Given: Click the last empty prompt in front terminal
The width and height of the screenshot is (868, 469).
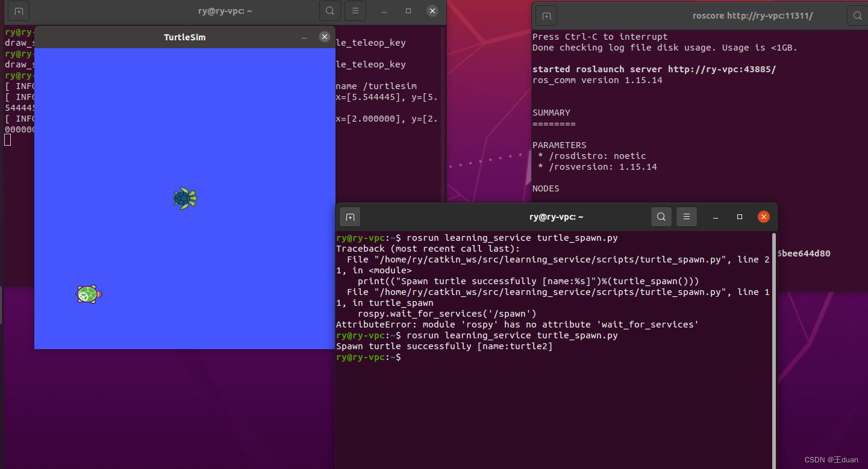Looking at the screenshot, I should tap(369, 357).
